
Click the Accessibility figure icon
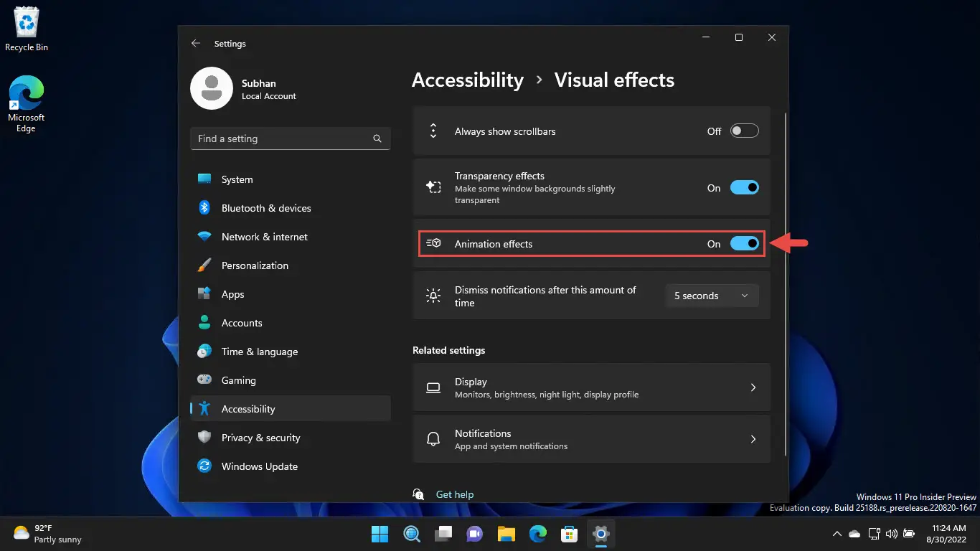(204, 409)
